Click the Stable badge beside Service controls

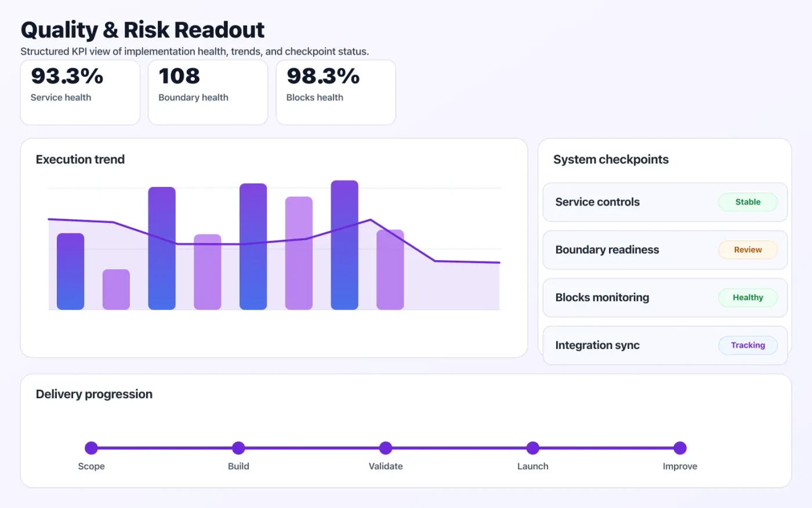tap(748, 201)
